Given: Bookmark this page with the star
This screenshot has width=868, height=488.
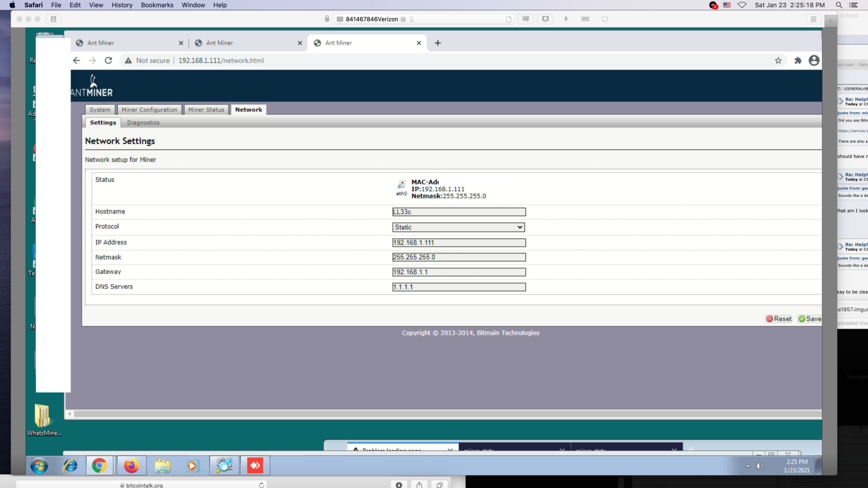Looking at the screenshot, I should click(778, 60).
